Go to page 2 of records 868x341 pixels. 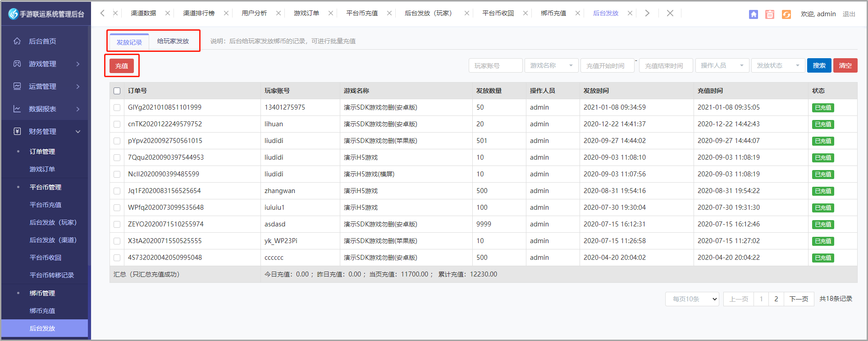tap(776, 299)
